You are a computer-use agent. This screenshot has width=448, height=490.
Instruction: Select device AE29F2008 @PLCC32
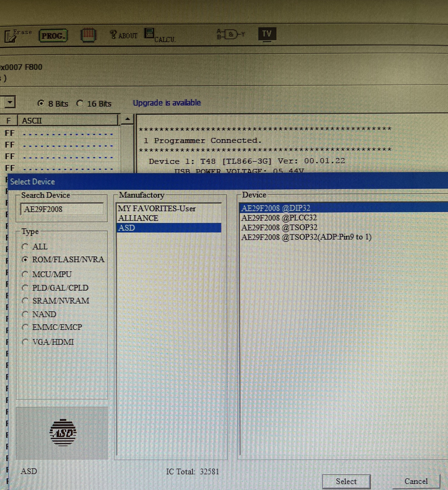coord(344,218)
